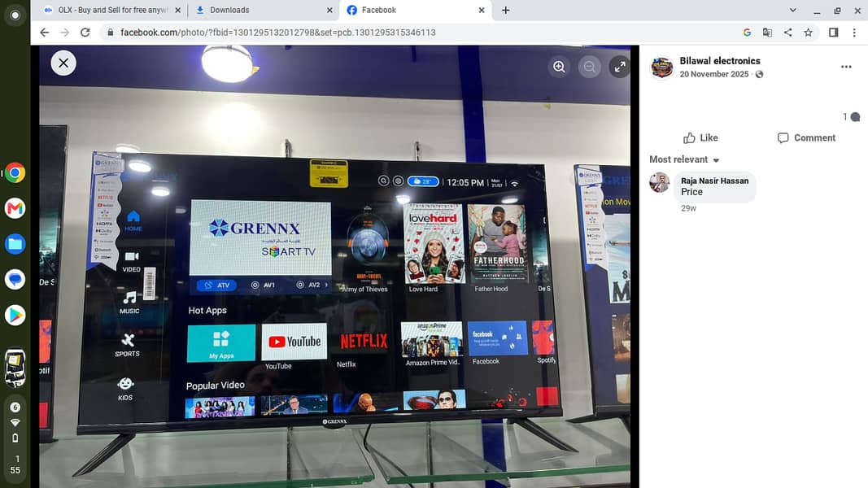
Task: Open Most relevant comment sorting dropdown
Action: coord(684,159)
